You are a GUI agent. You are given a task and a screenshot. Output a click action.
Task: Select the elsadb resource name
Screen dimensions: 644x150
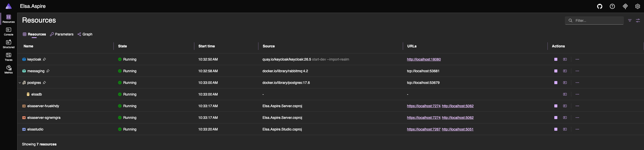(x=36, y=94)
